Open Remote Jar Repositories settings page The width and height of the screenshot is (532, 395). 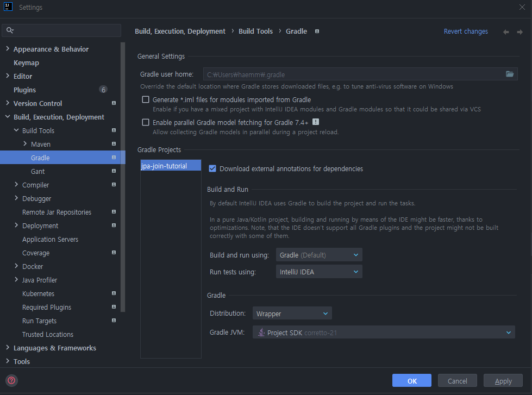pyautogui.click(x=57, y=212)
